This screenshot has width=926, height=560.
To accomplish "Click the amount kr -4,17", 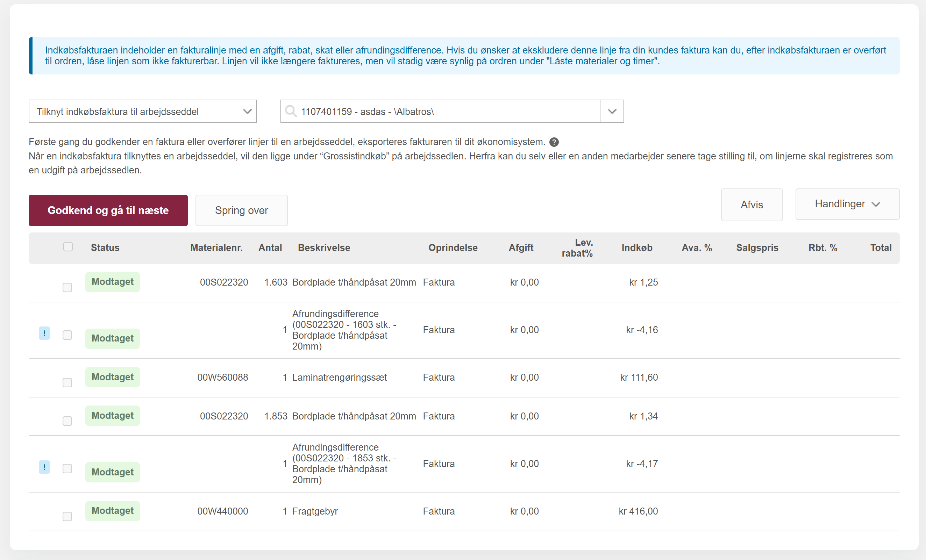I will 642,464.
